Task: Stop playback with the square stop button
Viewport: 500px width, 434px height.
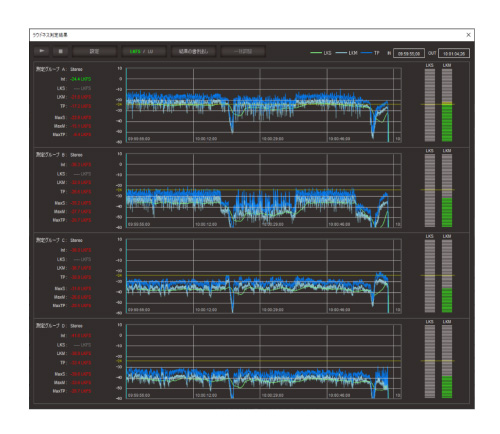Action: [x=60, y=51]
